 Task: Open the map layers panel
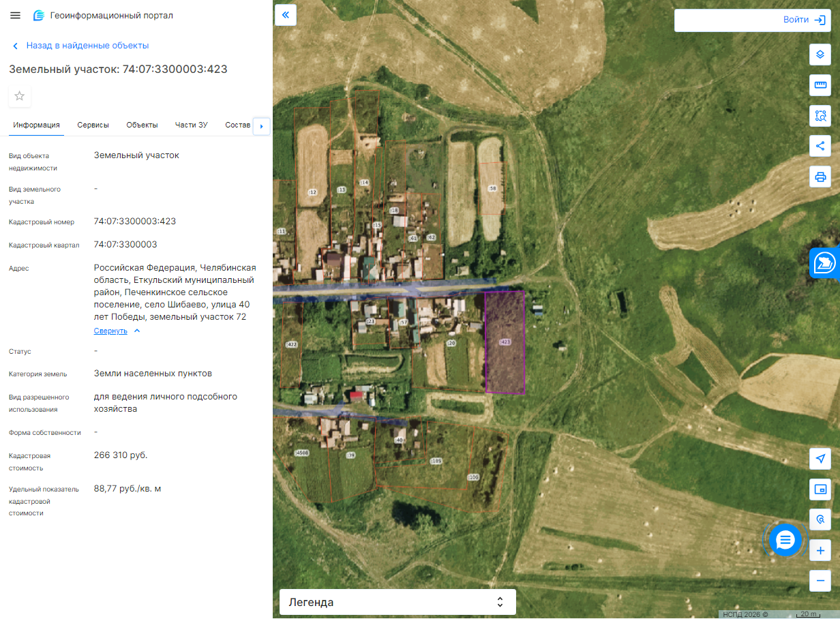[820, 55]
